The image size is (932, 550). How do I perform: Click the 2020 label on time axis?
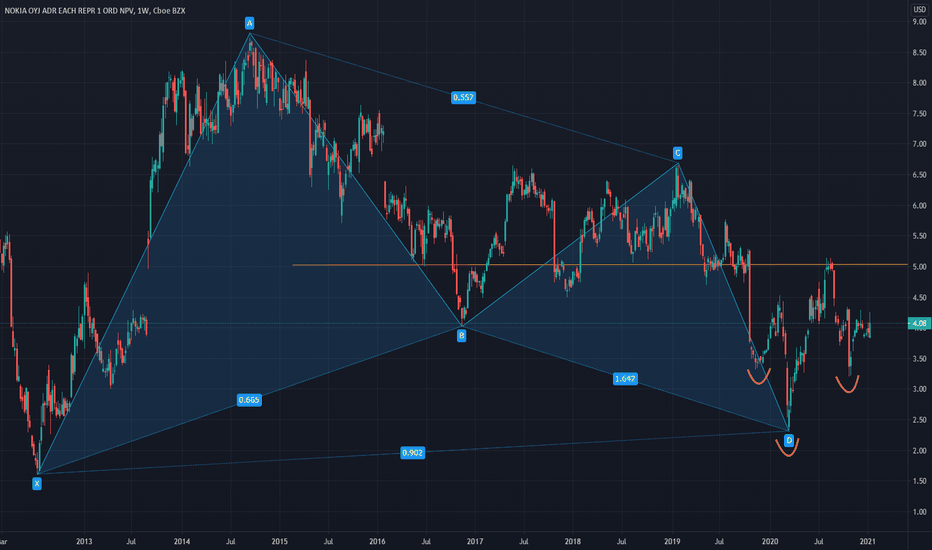[x=770, y=542]
